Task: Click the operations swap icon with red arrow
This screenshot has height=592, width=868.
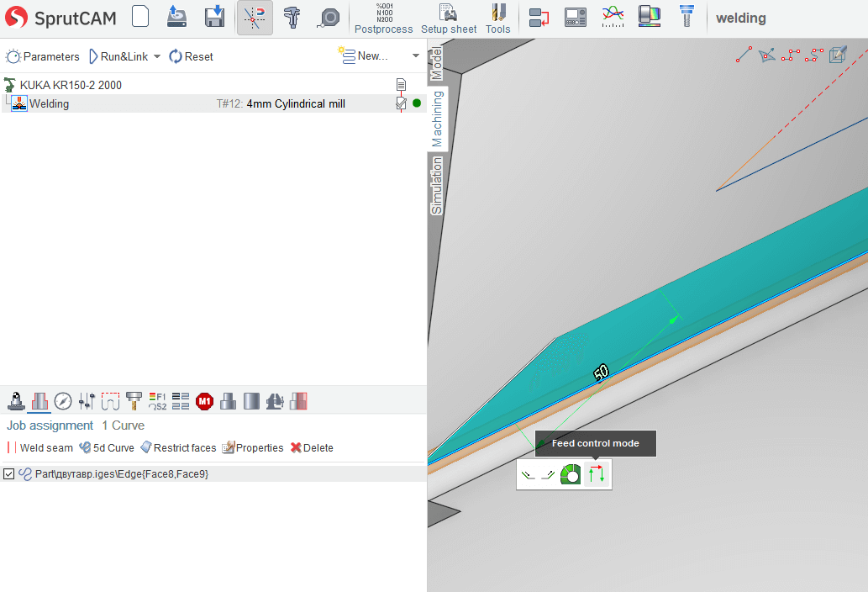Action: (x=539, y=17)
